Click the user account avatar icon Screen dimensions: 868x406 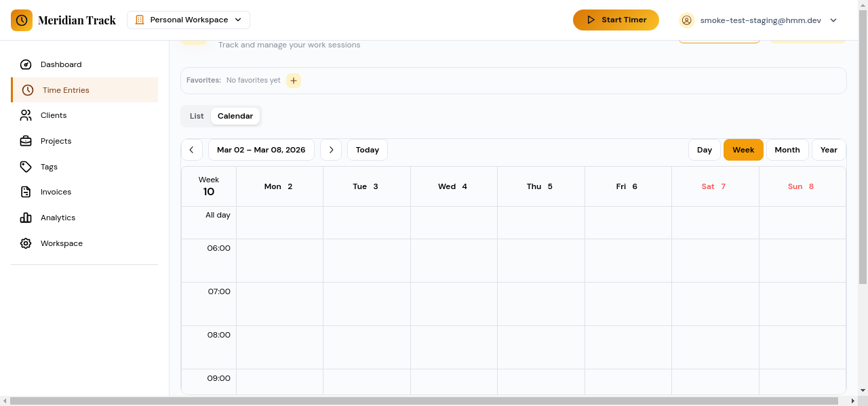click(687, 20)
